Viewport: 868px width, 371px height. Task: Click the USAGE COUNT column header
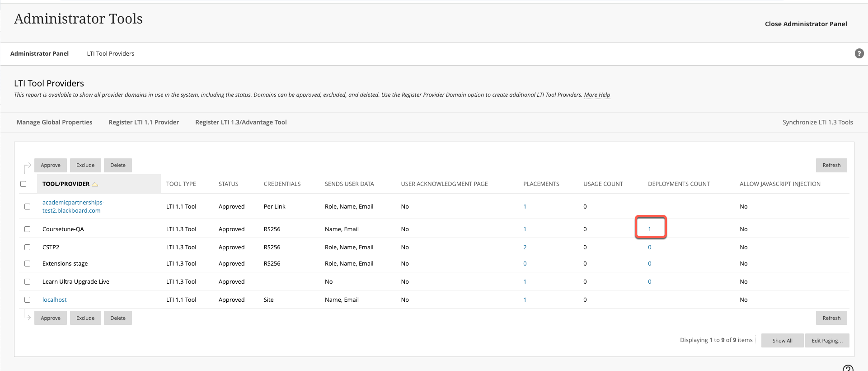pos(603,184)
